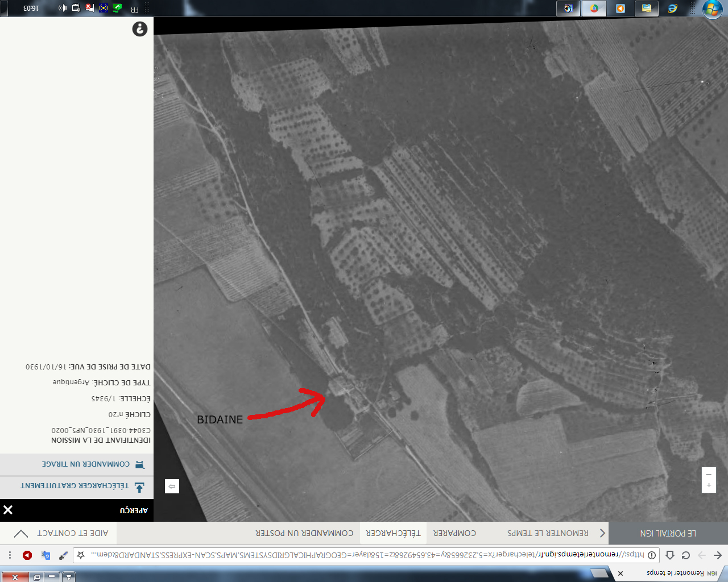Open the AIDE ET CONTACT menu
This screenshot has width=728, height=582.
73,533
